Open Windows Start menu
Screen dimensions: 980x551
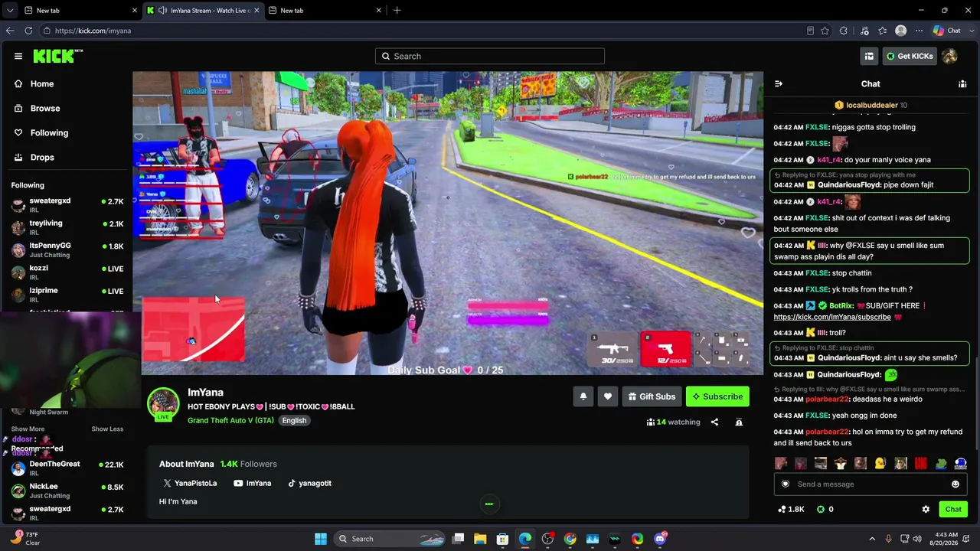point(321,539)
